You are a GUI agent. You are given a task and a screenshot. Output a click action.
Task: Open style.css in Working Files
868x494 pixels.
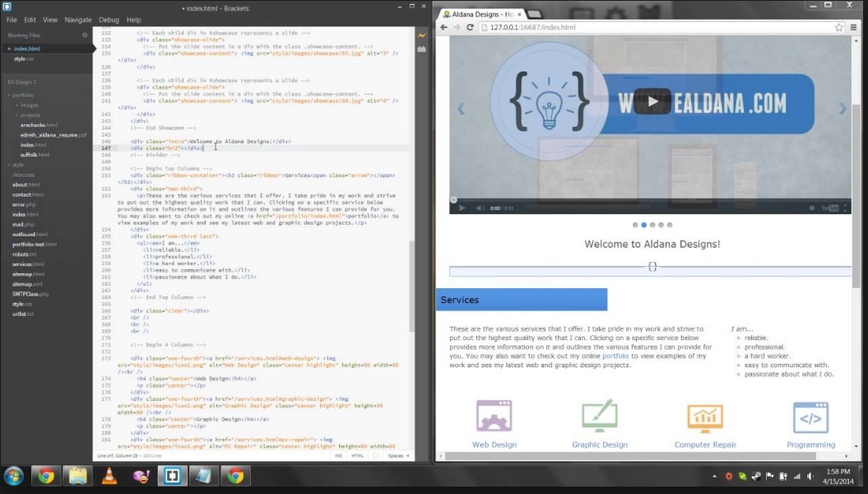(x=23, y=58)
